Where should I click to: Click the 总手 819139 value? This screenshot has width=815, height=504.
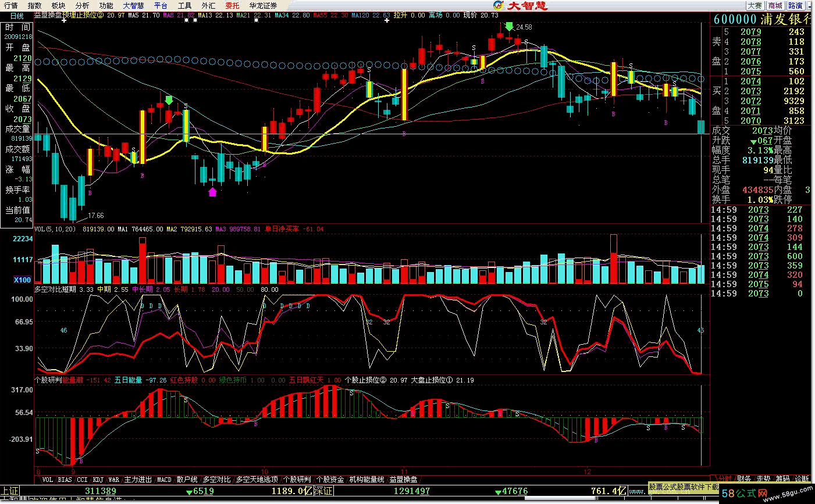click(757, 160)
